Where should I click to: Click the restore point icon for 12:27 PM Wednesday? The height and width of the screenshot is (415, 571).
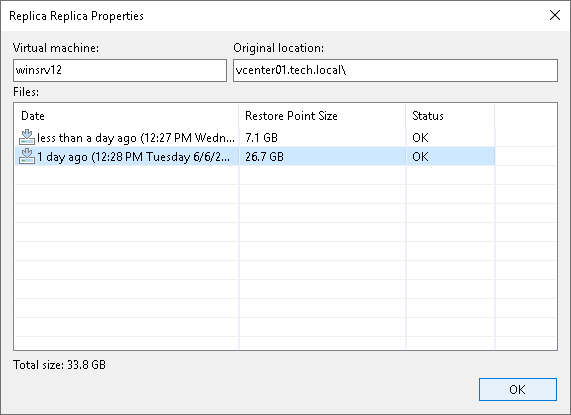pyautogui.click(x=27, y=137)
